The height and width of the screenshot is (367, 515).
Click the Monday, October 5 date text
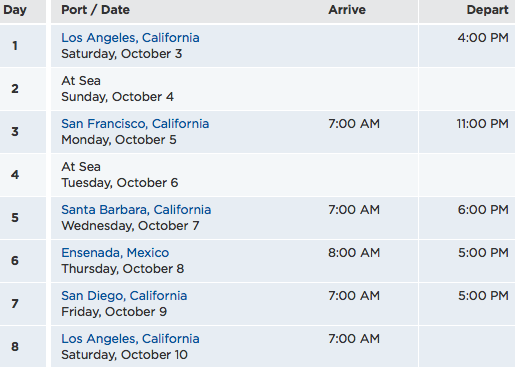(x=119, y=140)
